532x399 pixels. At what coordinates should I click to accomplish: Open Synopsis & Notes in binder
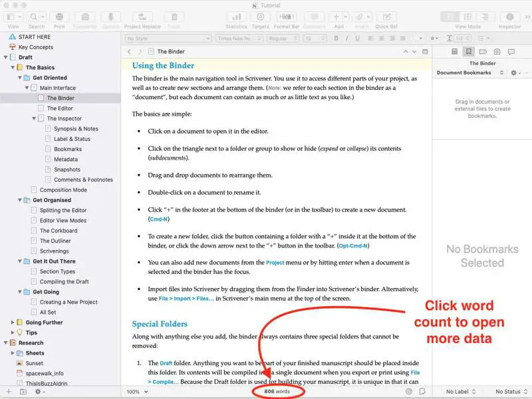click(76, 128)
